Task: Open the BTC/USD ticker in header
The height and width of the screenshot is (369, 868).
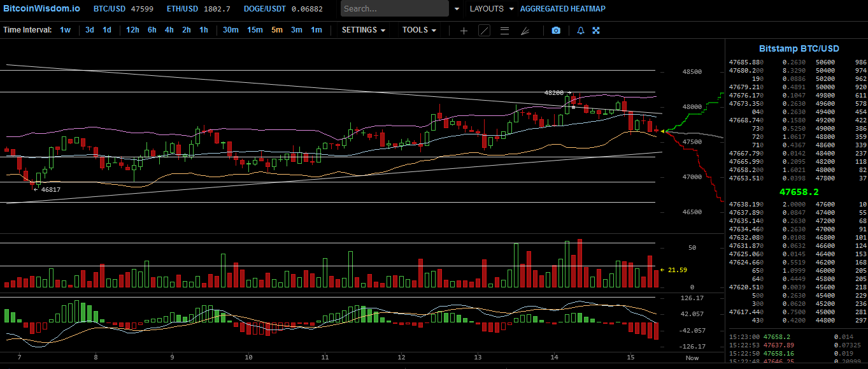Action: coord(122,9)
